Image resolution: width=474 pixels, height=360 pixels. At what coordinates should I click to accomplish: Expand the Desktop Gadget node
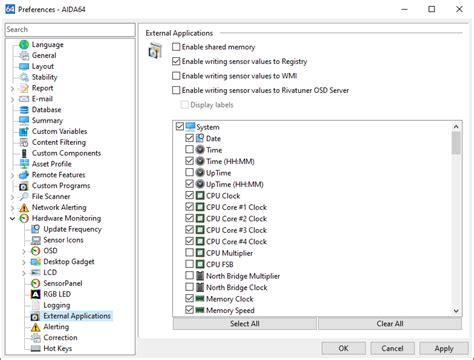(x=24, y=262)
